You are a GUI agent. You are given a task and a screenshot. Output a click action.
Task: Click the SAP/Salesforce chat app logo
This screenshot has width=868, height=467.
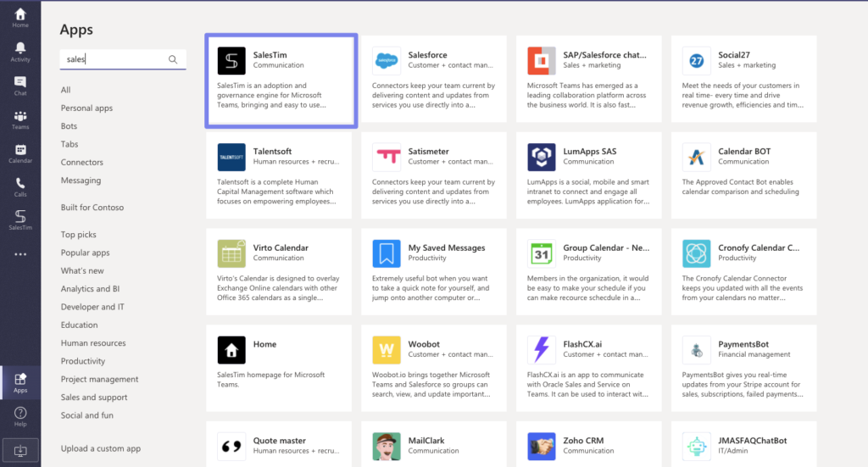pyautogui.click(x=542, y=60)
